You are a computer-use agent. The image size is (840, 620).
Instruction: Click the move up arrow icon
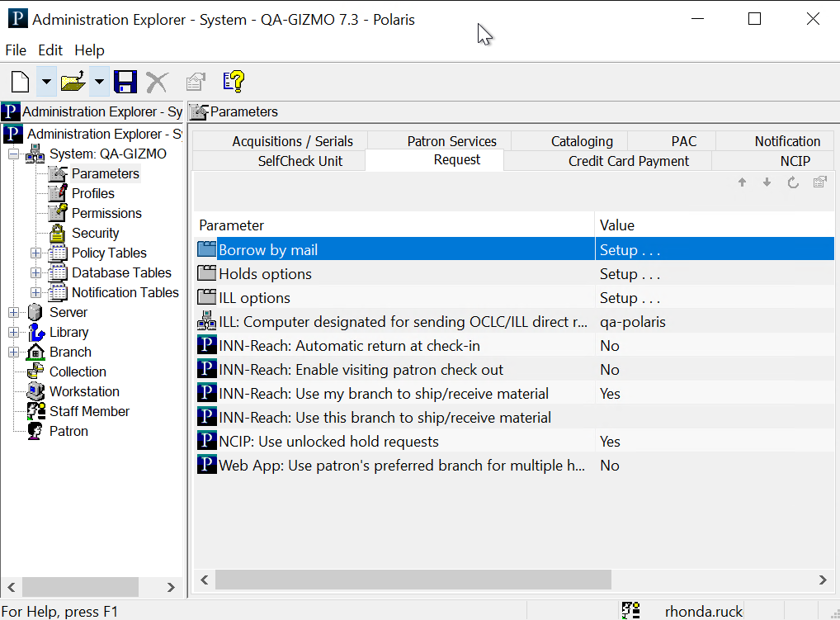point(742,182)
